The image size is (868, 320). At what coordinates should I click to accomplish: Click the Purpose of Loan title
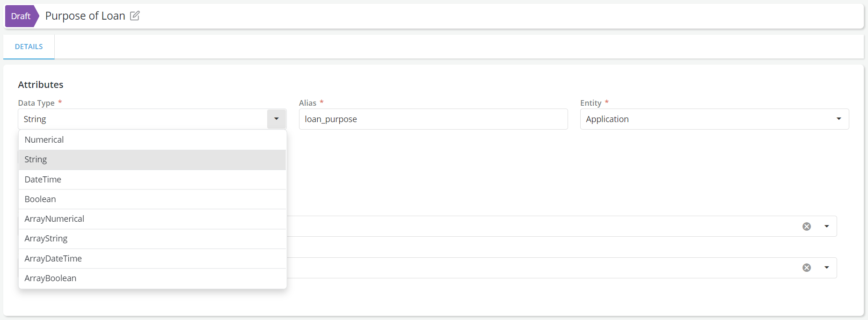(x=85, y=16)
